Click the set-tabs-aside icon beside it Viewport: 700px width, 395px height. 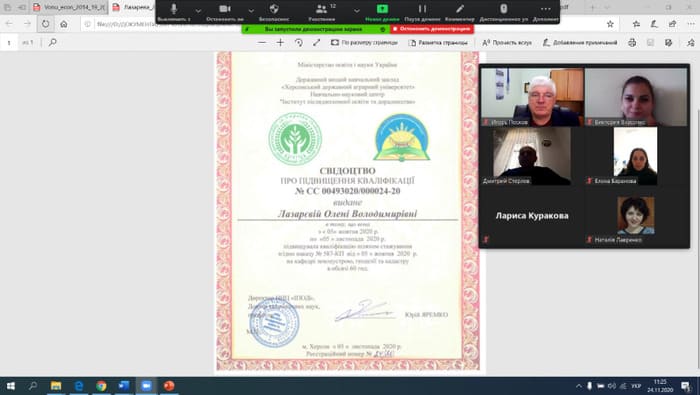click(x=21, y=7)
